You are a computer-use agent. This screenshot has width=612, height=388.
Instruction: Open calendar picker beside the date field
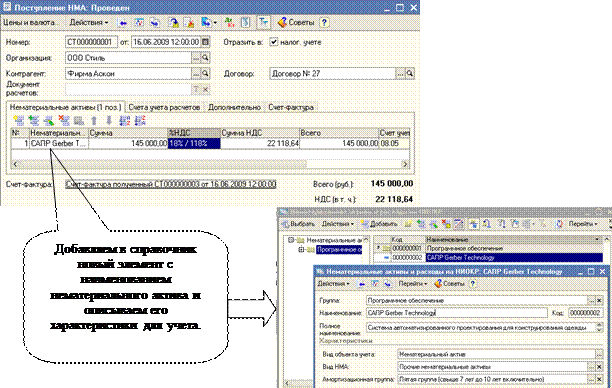click(x=206, y=42)
